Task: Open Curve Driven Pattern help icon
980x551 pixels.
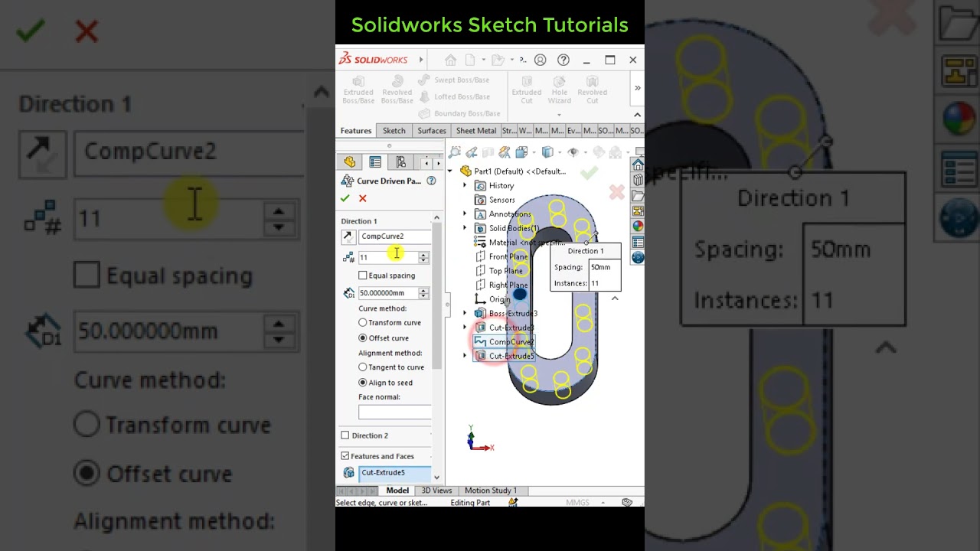Action: pos(431,181)
